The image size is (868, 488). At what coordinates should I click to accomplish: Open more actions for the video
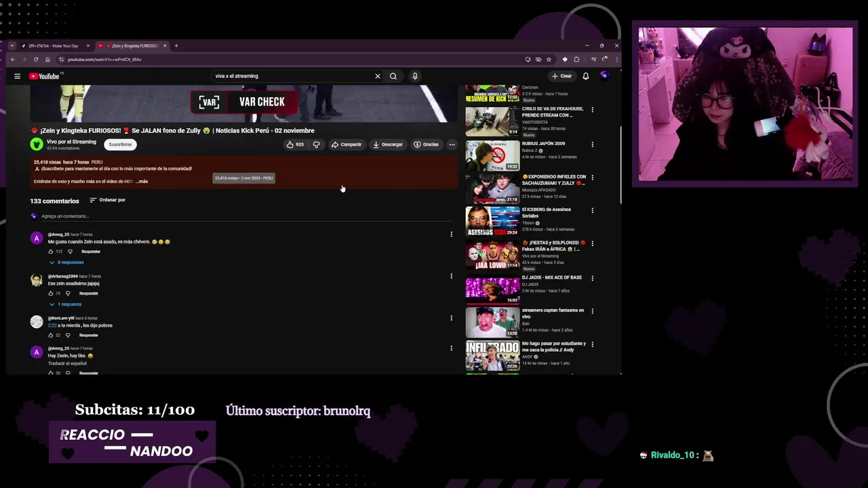pyautogui.click(x=452, y=144)
